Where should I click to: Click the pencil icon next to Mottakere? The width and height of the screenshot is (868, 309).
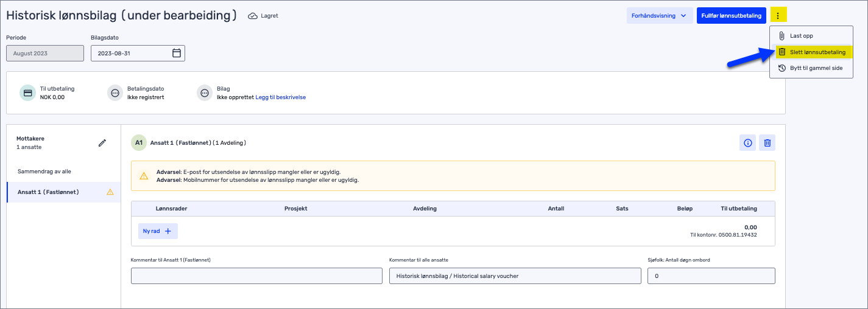pyautogui.click(x=102, y=143)
